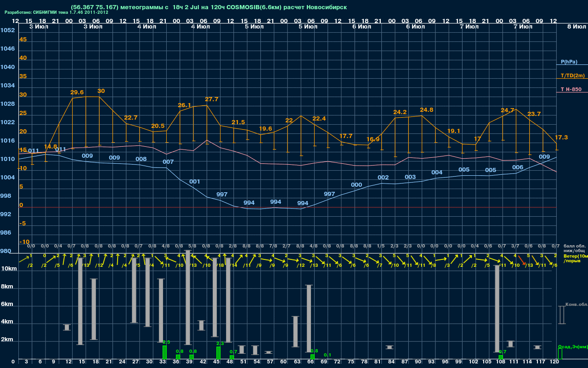The image size is (588, 368).
Task: Click the 19.1 temperature label
Action: coord(454,131)
